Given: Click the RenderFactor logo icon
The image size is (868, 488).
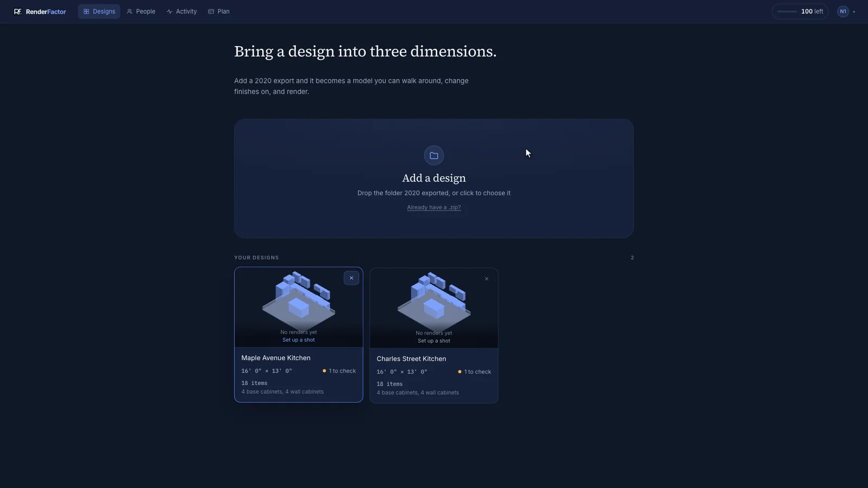Looking at the screenshot, I should 17,11.
